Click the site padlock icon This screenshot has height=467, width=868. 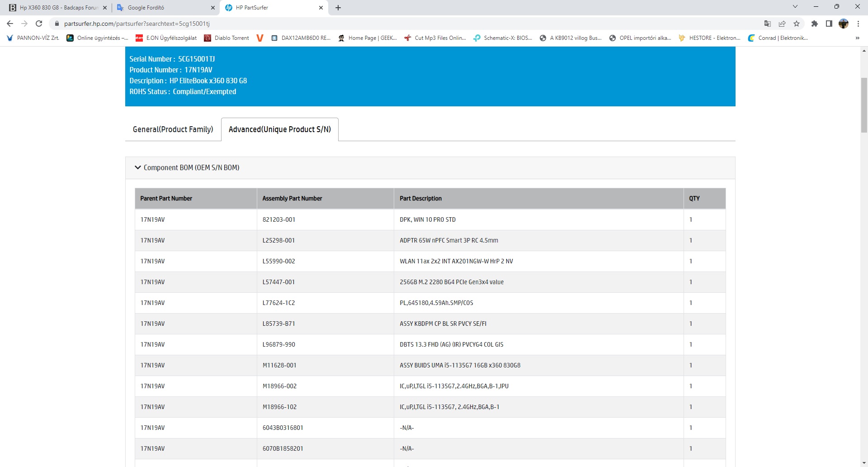(57, 24)
